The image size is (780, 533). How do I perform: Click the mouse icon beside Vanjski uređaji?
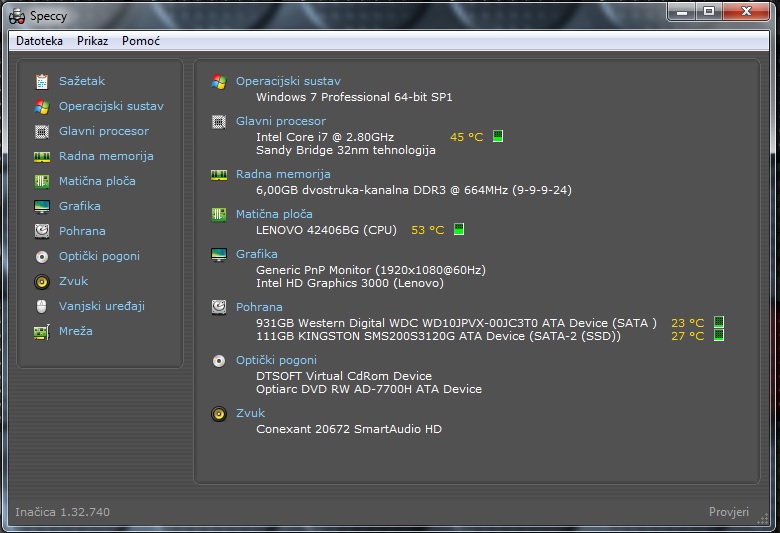42,306
